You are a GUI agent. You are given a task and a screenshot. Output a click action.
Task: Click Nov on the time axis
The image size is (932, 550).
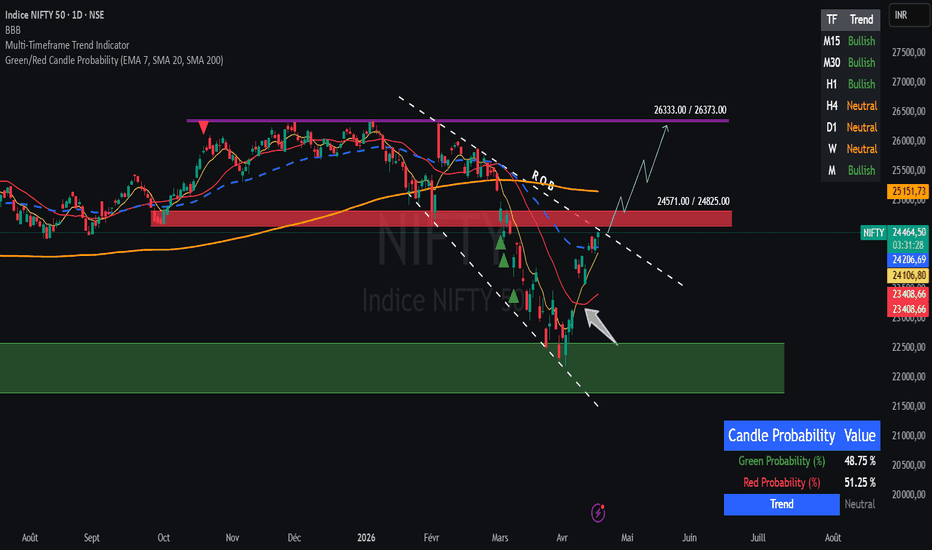[232, 538]
